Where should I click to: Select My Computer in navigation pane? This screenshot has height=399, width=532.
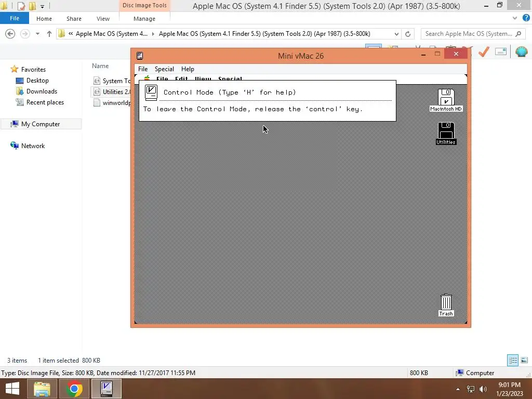pos(41,124)
